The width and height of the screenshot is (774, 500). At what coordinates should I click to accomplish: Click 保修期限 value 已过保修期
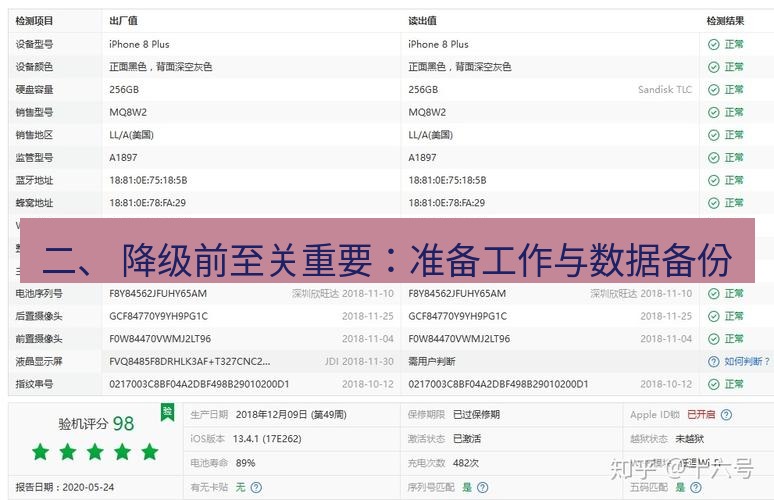(x=476, y=415)
